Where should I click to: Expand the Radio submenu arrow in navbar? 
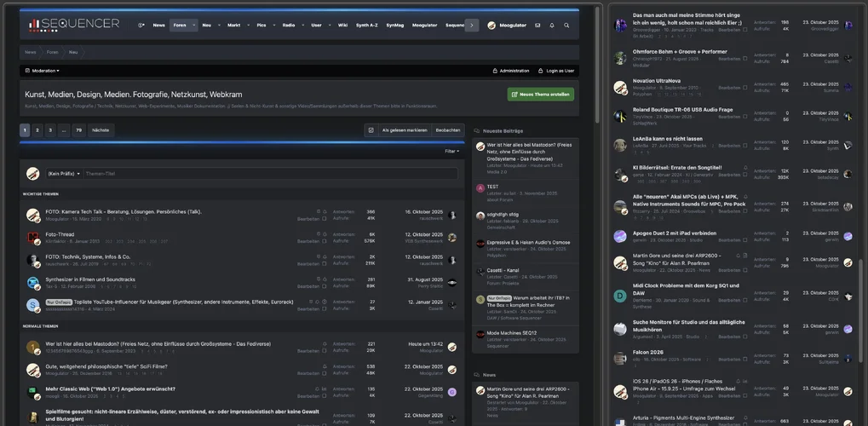[302, 26]
